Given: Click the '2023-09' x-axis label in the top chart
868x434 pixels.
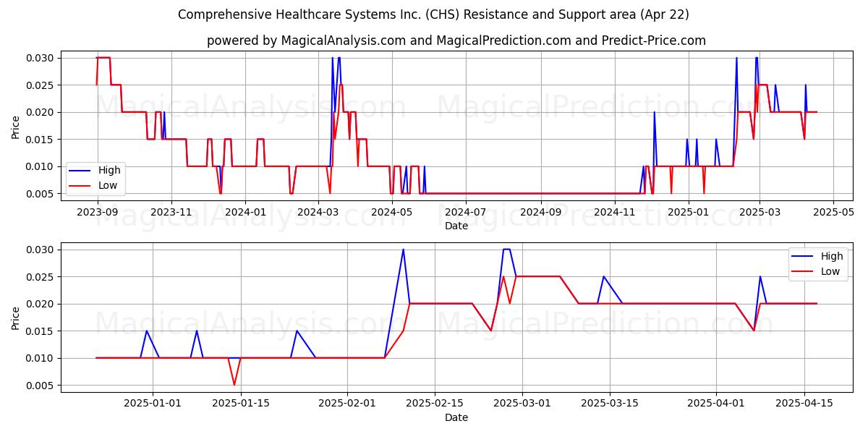Looking at the screenshot, I should [97, 212].
